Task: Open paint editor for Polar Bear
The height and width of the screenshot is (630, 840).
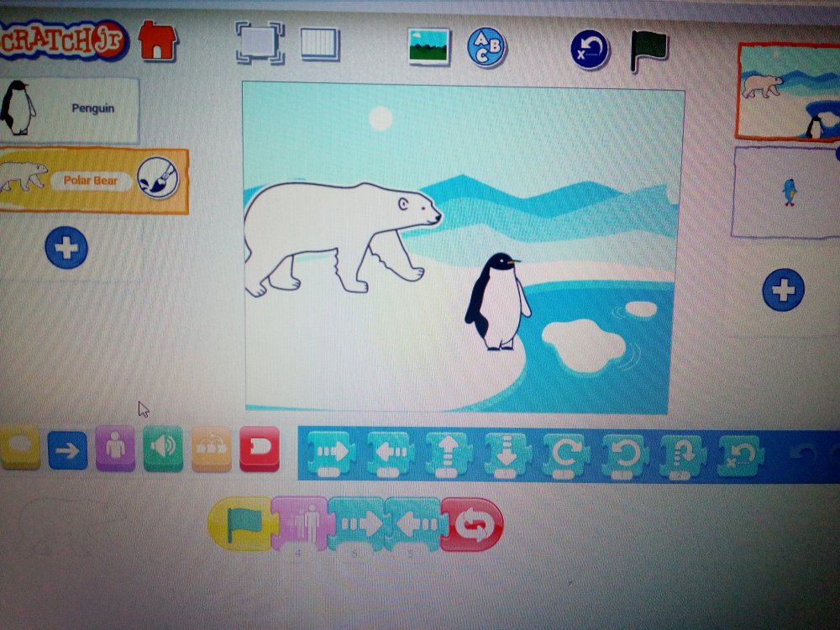Action: pyautogui.click(x=158, y=178)
